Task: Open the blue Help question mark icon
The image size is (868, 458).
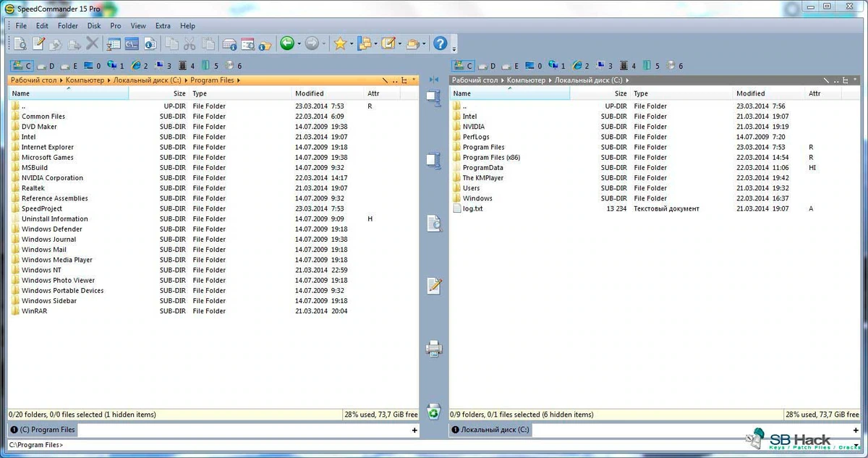Action: (x=440, y=44)
